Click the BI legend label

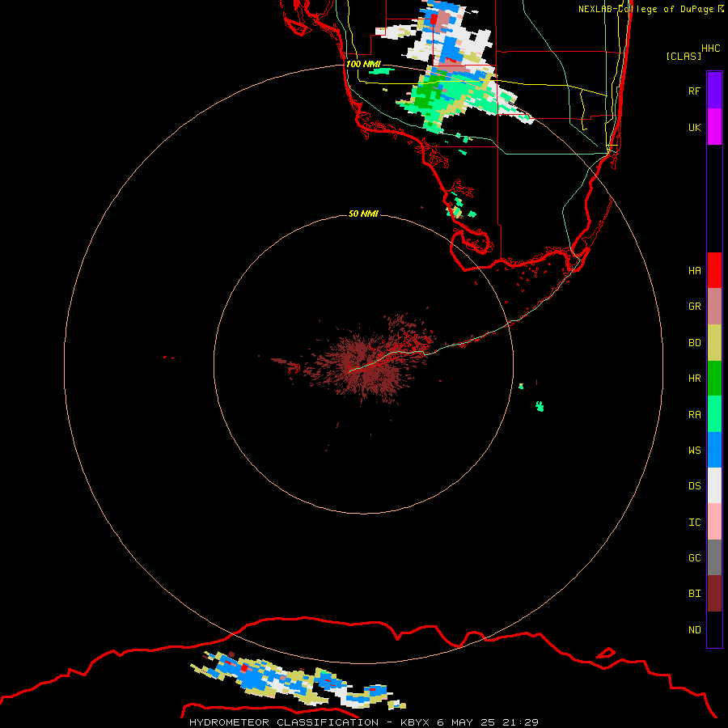pos(694,594)
